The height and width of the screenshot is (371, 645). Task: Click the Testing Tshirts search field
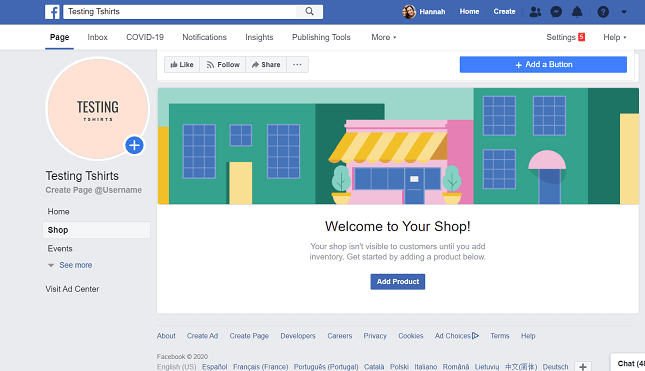click(180, 12)
